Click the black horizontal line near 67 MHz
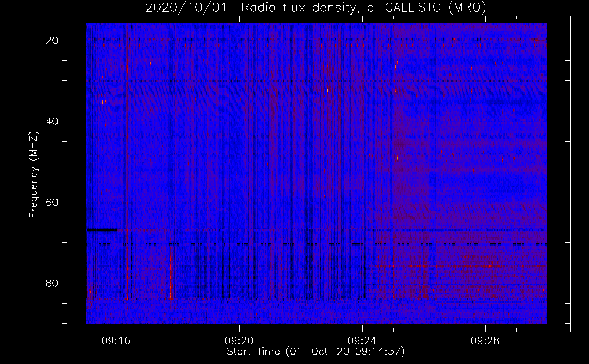The image size is (589, 364). point(102,230)
